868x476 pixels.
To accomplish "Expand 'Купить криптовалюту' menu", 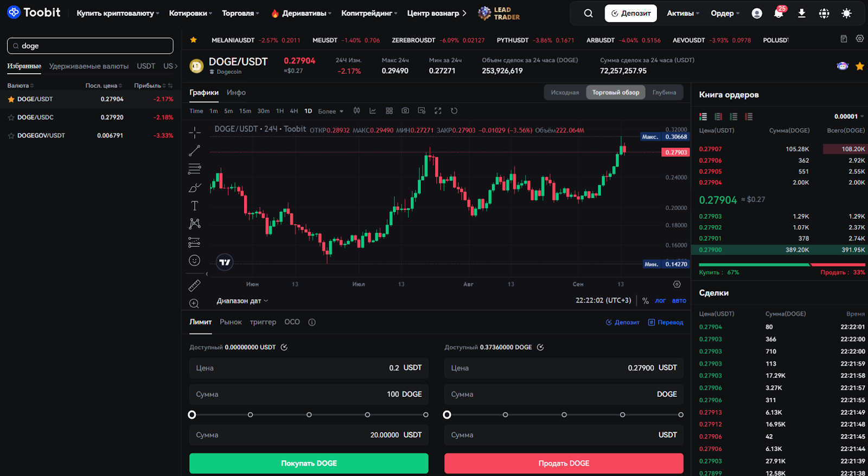I will point(118,13).
